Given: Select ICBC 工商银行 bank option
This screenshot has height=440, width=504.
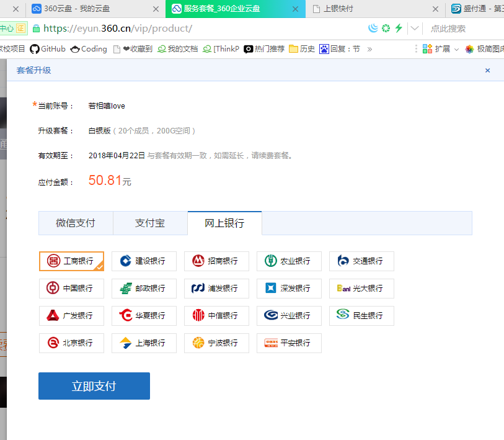Looking at the screenshot, I should (x=71, y=261).
